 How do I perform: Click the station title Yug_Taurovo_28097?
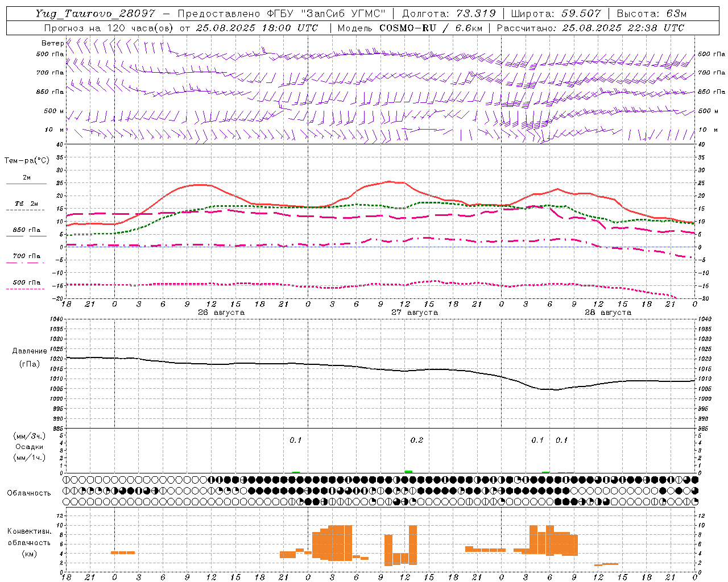coord(96,14)
